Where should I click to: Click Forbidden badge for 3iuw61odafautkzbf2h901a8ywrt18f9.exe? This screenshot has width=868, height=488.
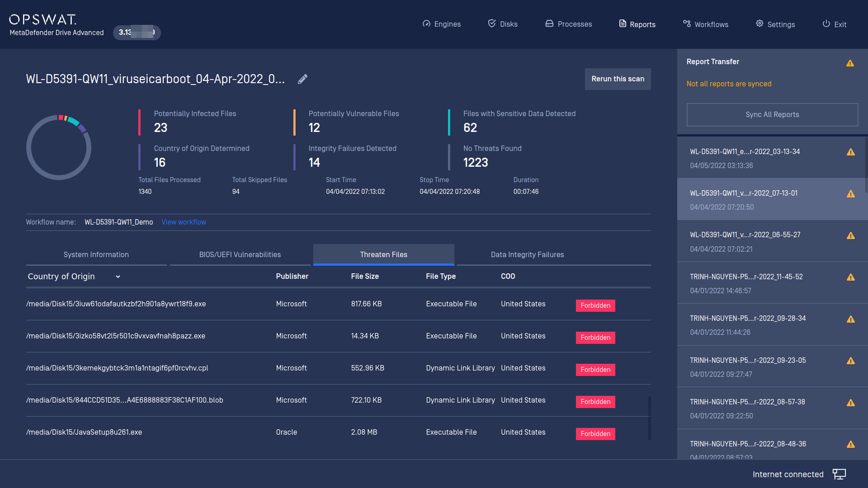[x=595, y=305]
